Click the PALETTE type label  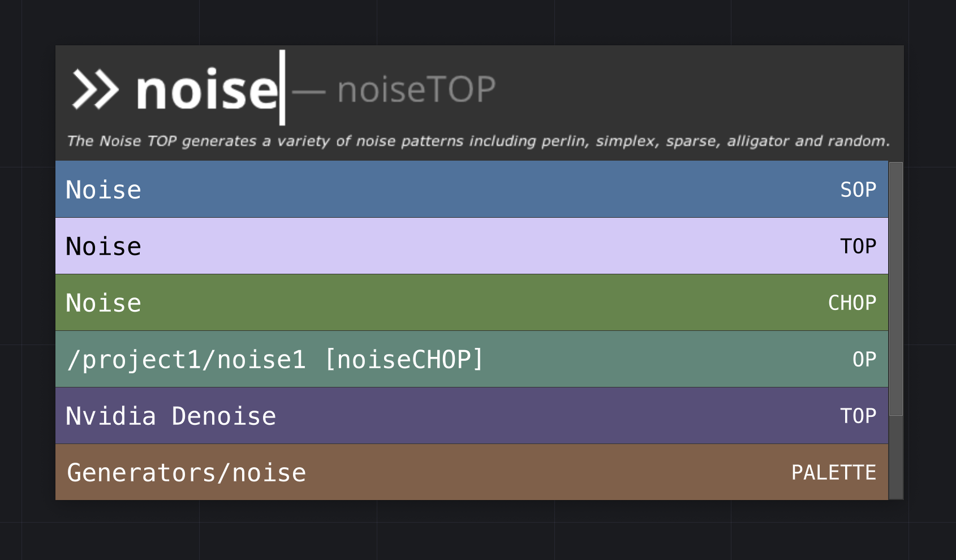pos(834,472)
